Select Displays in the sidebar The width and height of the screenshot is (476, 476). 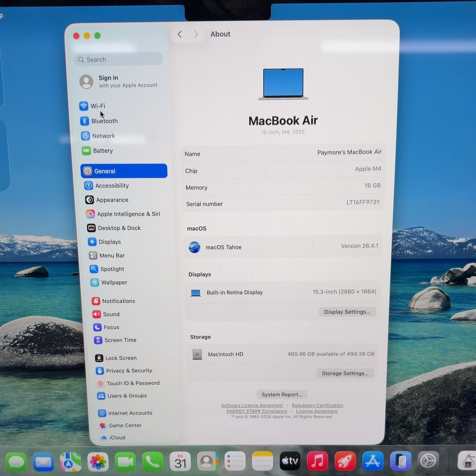pos(104,242)
